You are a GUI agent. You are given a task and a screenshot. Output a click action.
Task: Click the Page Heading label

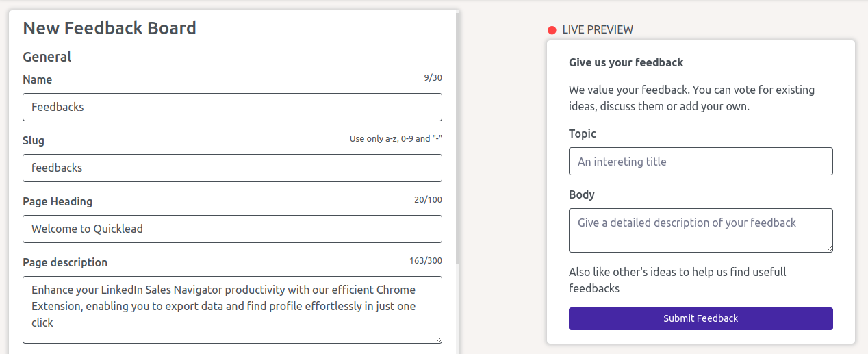58,202
